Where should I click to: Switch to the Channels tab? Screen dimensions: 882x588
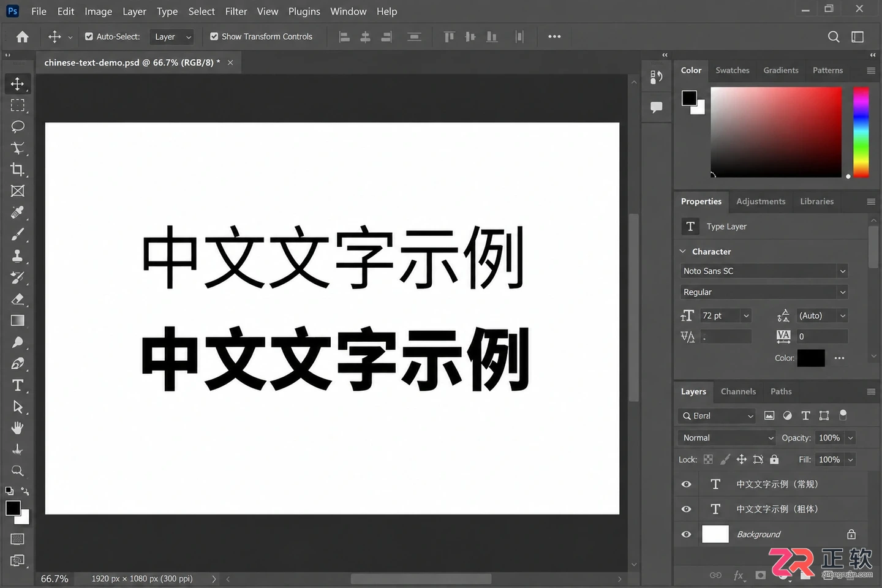click(738, 391)
